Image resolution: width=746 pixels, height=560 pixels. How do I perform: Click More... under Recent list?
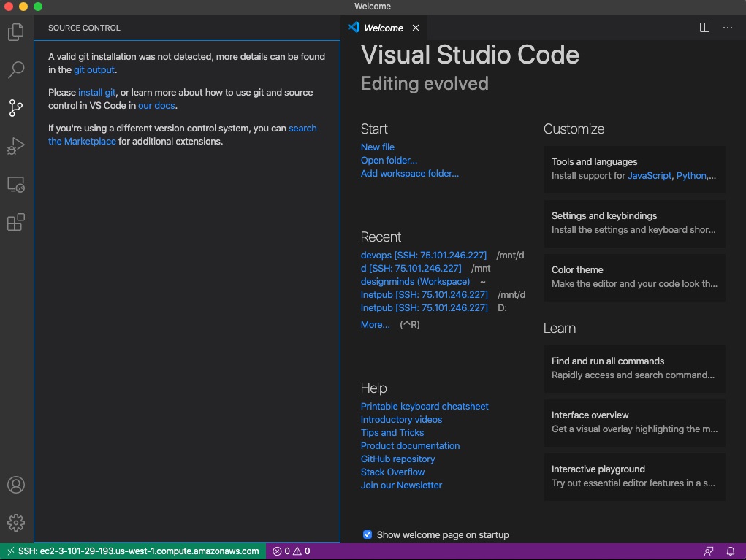point(375,324)
